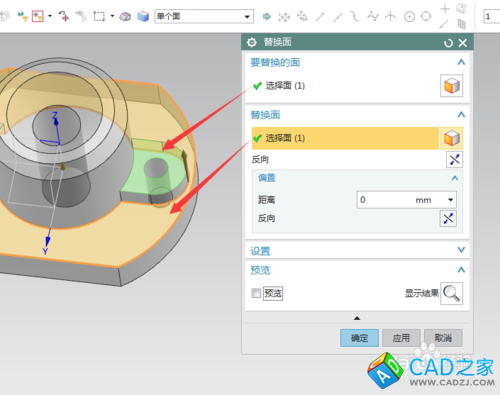Viewport: 500px width, 395px height.
Task: Click face selector icon in highlighted 替换面 row
Action: 451,138
